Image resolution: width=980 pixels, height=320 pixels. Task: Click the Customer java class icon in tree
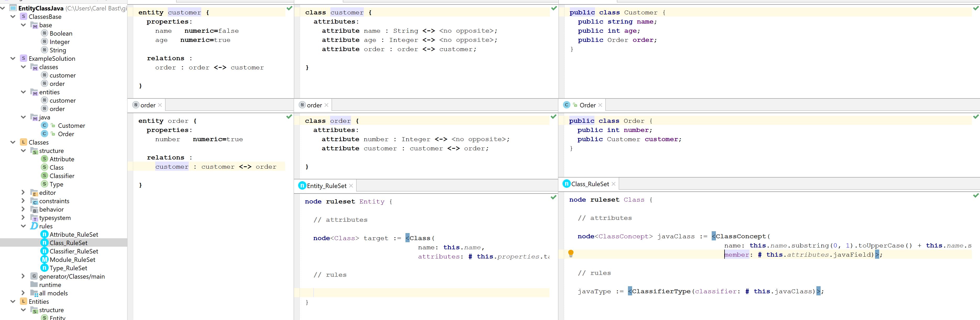click(44, 126)
